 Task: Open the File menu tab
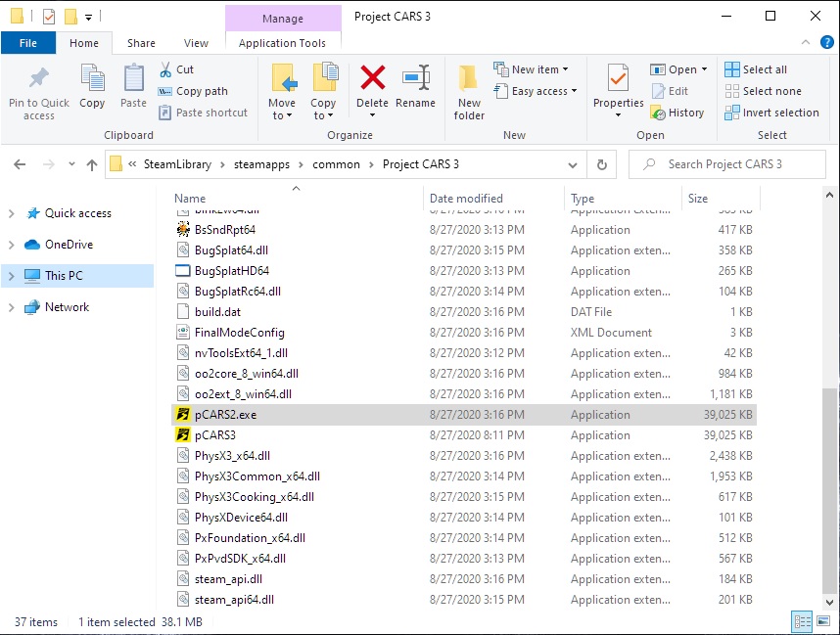tap(27, 43)
